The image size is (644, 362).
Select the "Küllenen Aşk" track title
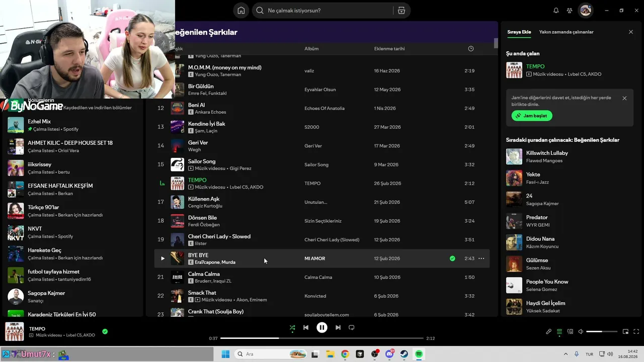(x=204, y=199)
